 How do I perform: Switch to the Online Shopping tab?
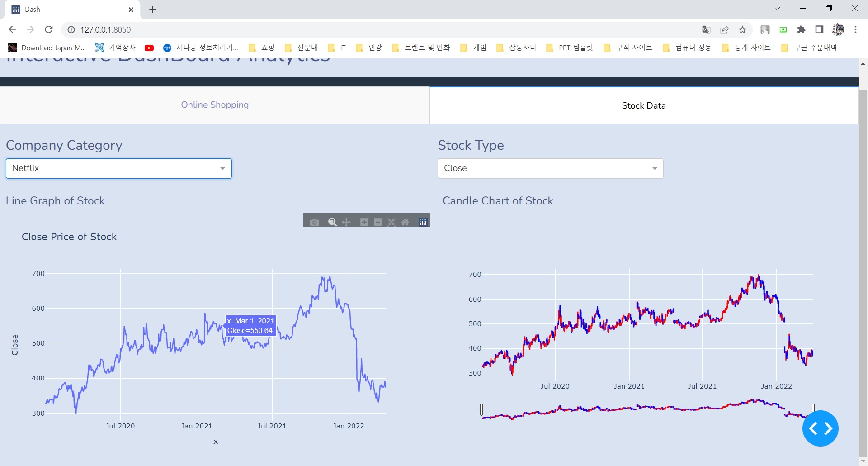[215, 105]
